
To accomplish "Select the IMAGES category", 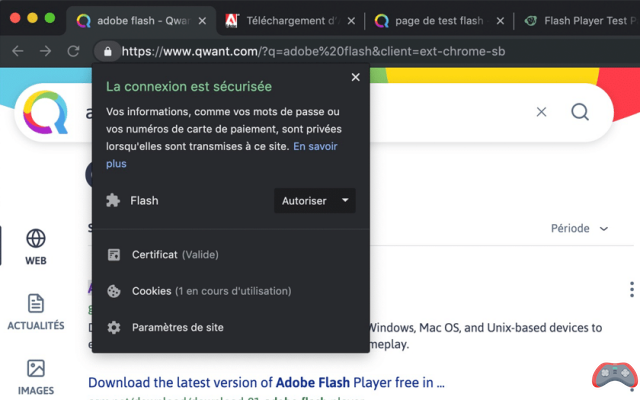I will click(x=36, y=377).
